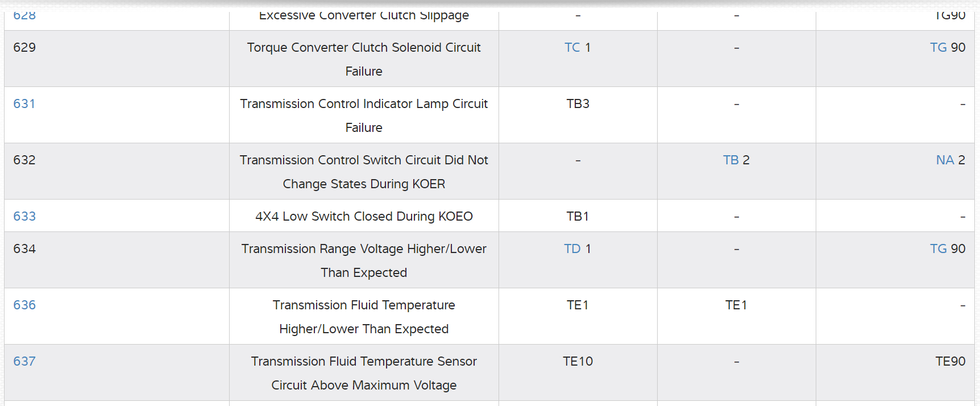Click the TB3 cell in row 631
This screenshot has width=980, height=406.
pyautogui.click(x=578, y=103)
